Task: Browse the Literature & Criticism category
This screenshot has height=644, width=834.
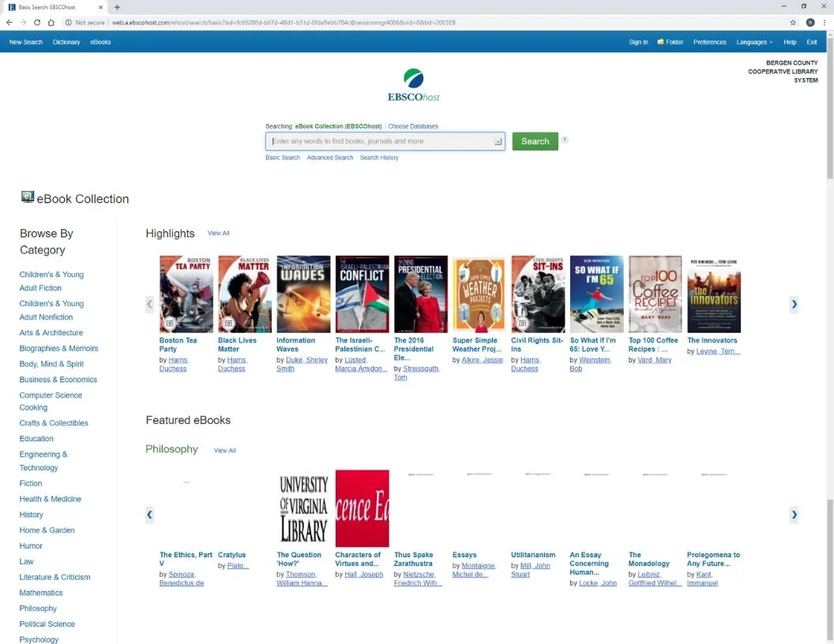Action: coord(54,577)
